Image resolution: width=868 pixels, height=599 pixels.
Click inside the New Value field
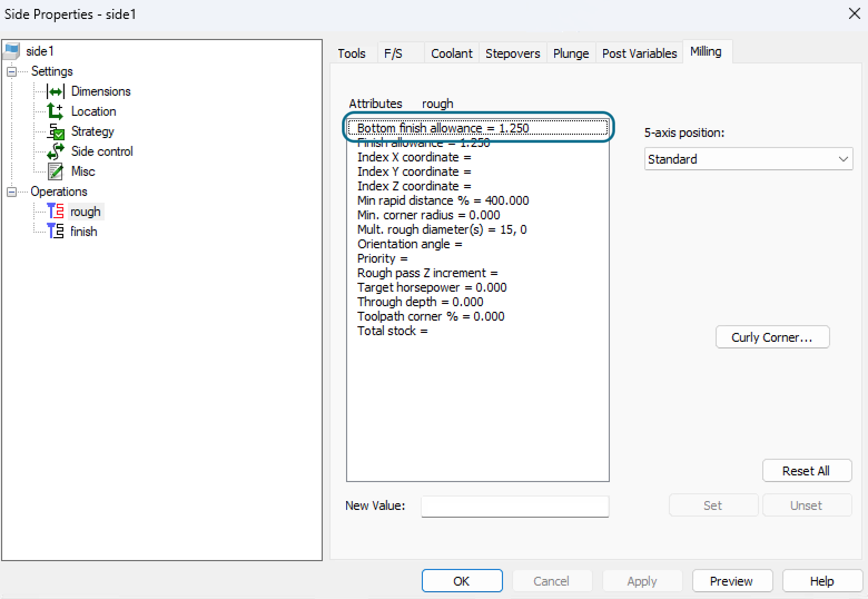[514, 506]
